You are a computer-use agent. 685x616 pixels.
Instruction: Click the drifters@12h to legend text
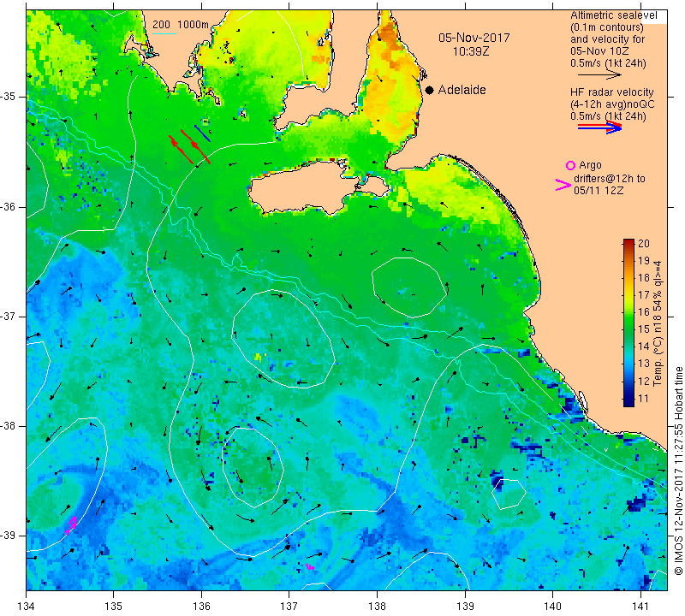tap(609, 179)
